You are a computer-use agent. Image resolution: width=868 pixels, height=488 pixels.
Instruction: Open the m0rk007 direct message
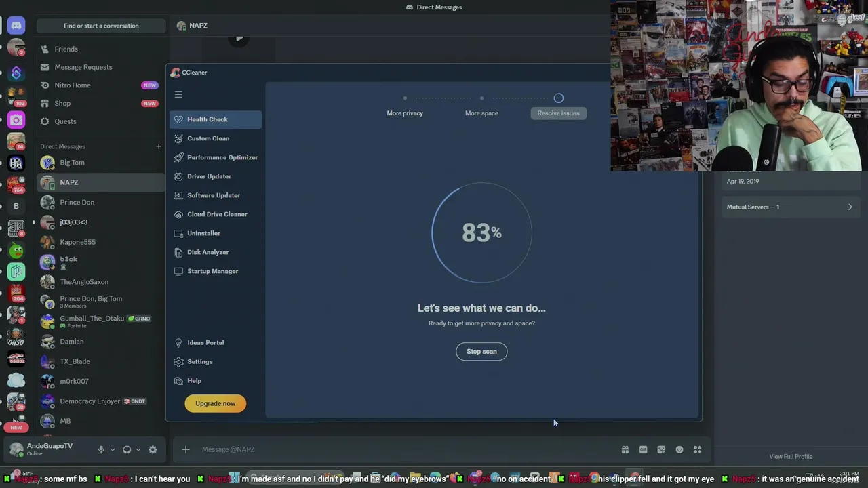[100, 381]
